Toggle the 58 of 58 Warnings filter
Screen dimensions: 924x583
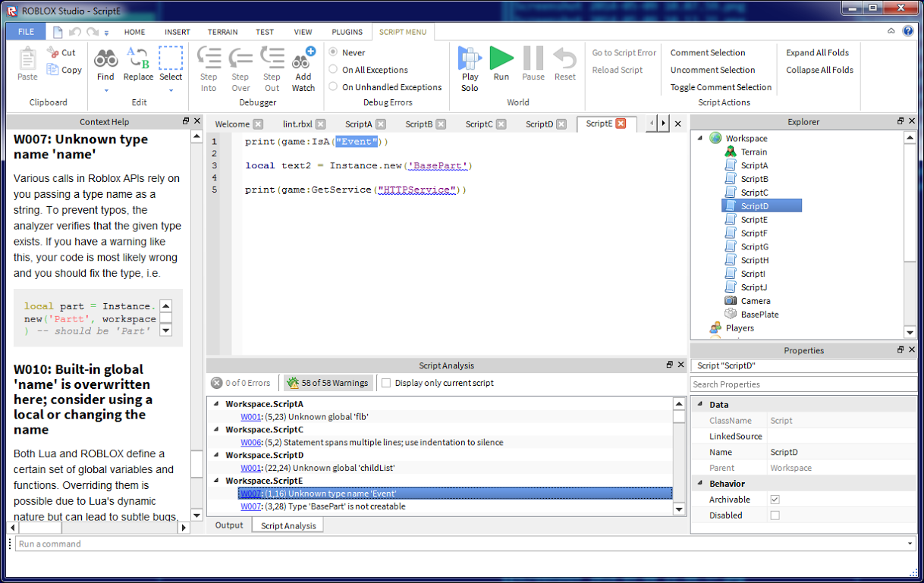pyautogui.click(x=328, y=383)
